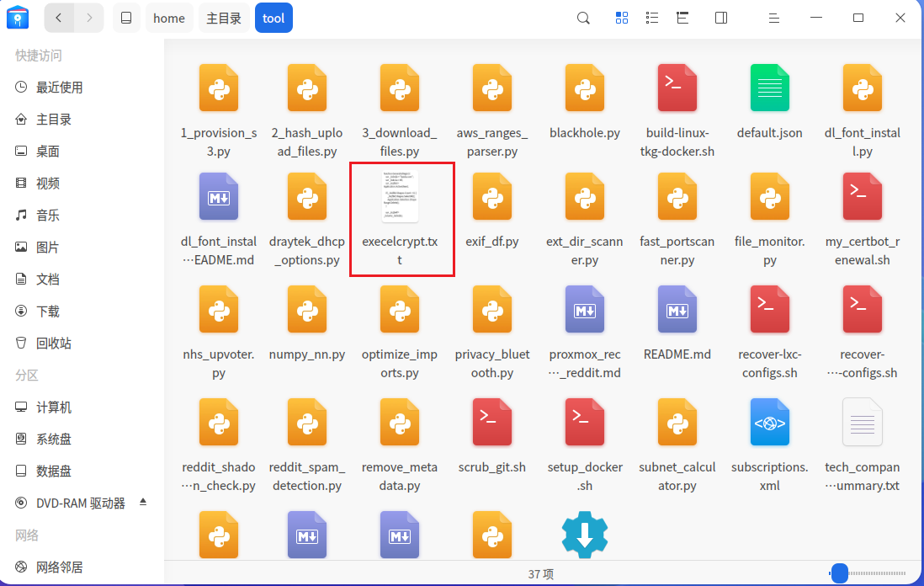Select exif_df.py file icon
Screen dimensions: 924x586
[492, 196]
